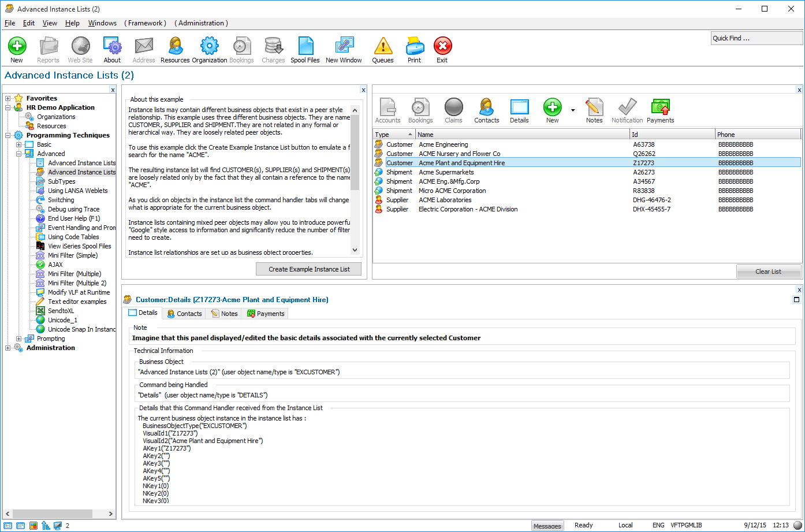Click the right arrow of the tree's horizontal scrollbar

tap(111, 514)
